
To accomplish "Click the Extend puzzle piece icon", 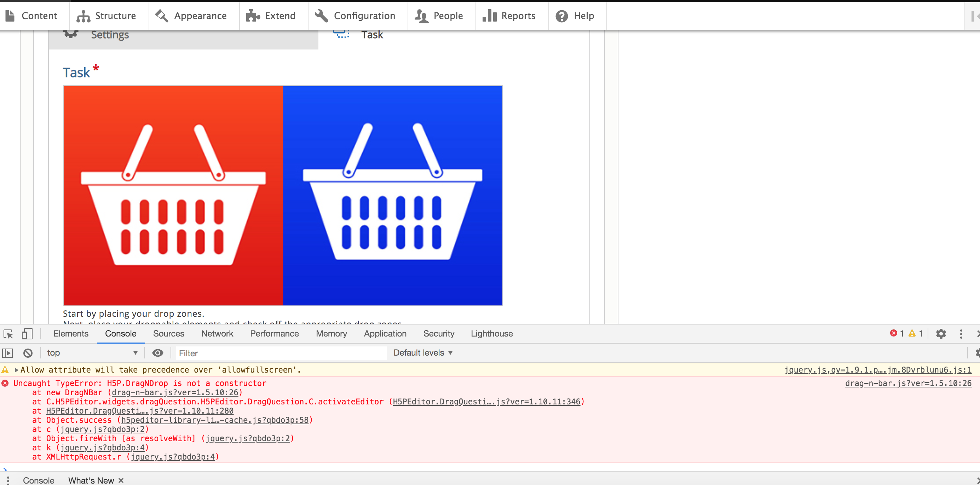I will point(253,16).
